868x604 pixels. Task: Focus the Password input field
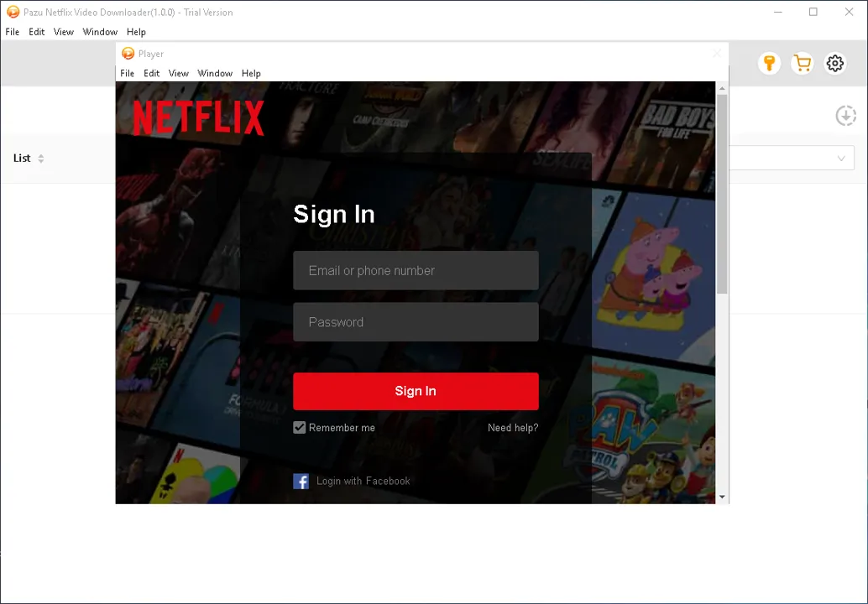pos(416,322)
